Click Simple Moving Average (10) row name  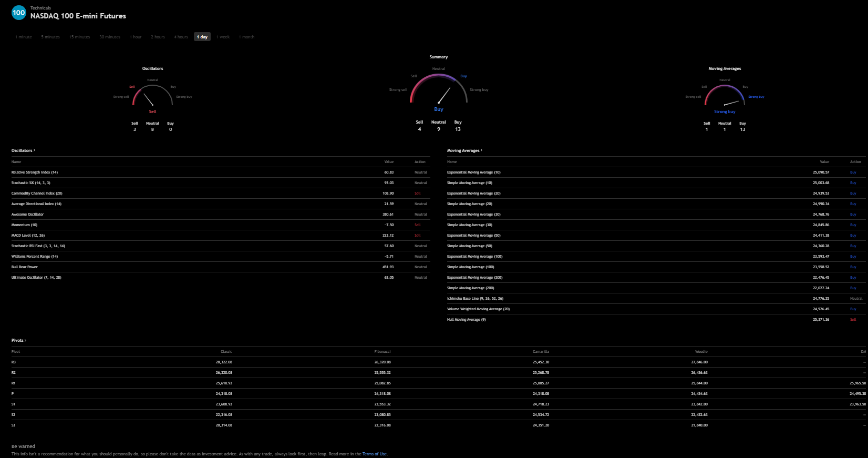tap(470, 183)
